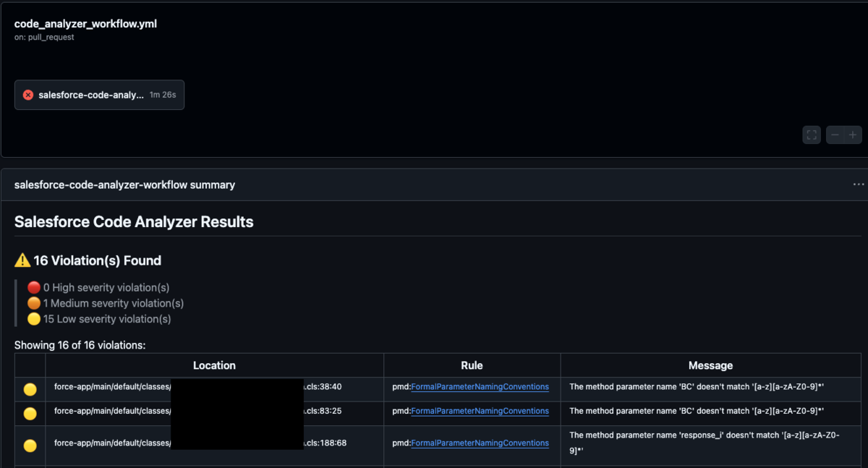This screenshot has width=868, height=468.
Task: Click the message mentioning parameter 'response_i'
Action: [x=705, y=443]
